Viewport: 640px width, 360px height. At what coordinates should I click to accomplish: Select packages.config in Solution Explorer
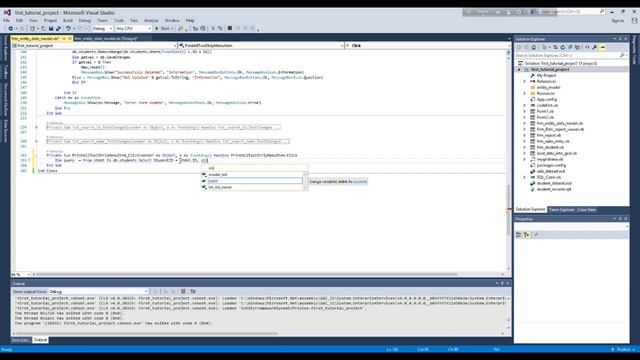[x=551, y=165]
